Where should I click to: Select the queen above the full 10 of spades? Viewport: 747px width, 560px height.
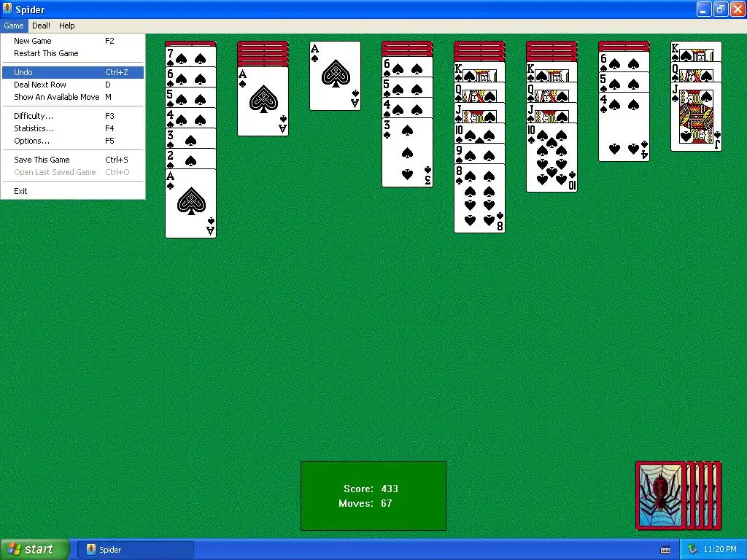[x=551, y=93]
